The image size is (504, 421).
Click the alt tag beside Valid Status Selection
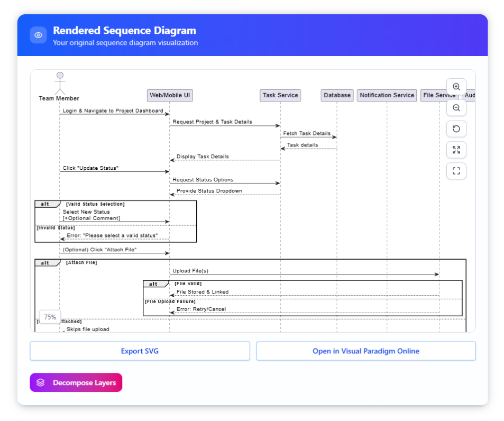[x=45, y=204]
